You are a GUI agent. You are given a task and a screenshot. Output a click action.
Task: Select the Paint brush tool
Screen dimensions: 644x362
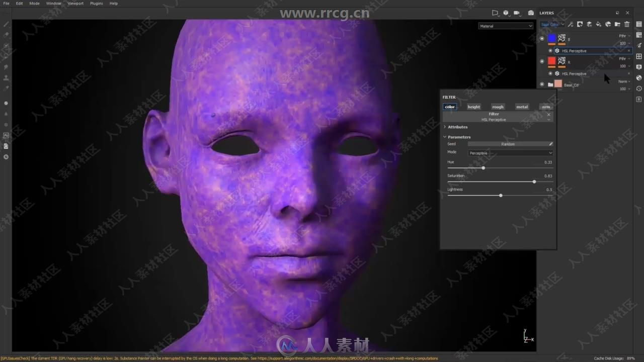(x=6, y=24)
